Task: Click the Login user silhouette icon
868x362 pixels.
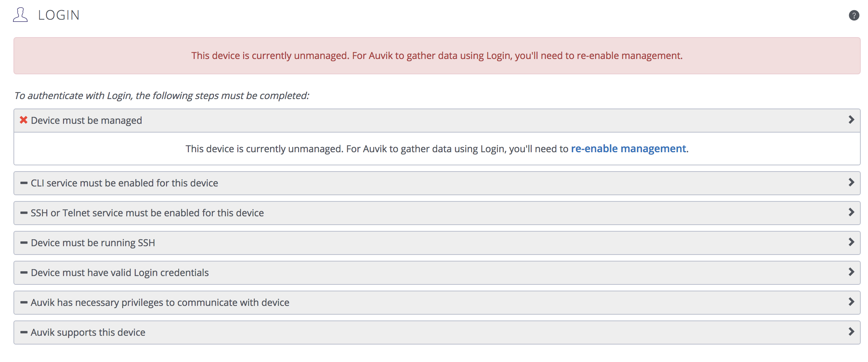Action: (20, 15)
